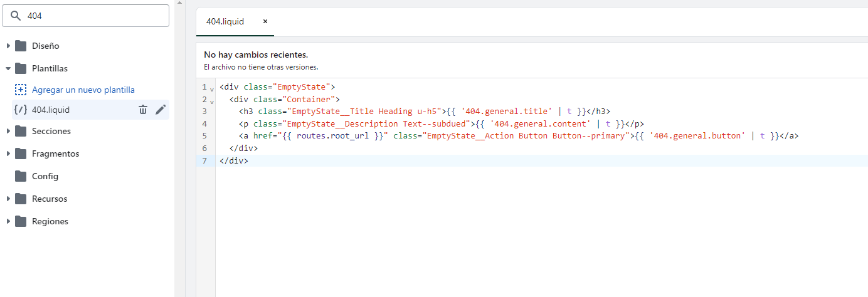Expand the Regiones folder arrow
The width and height of the screenshot is (868, 297).
8,221
